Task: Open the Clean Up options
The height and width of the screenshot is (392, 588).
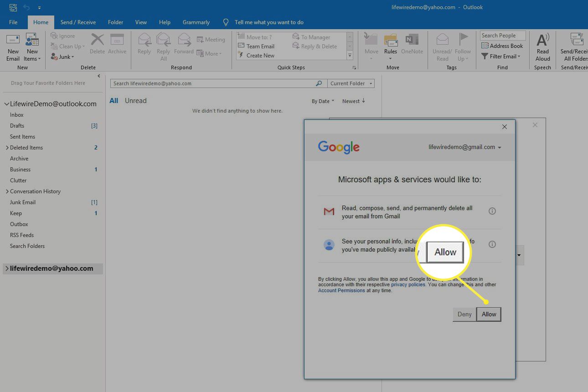Action: [x=67, y=46]
